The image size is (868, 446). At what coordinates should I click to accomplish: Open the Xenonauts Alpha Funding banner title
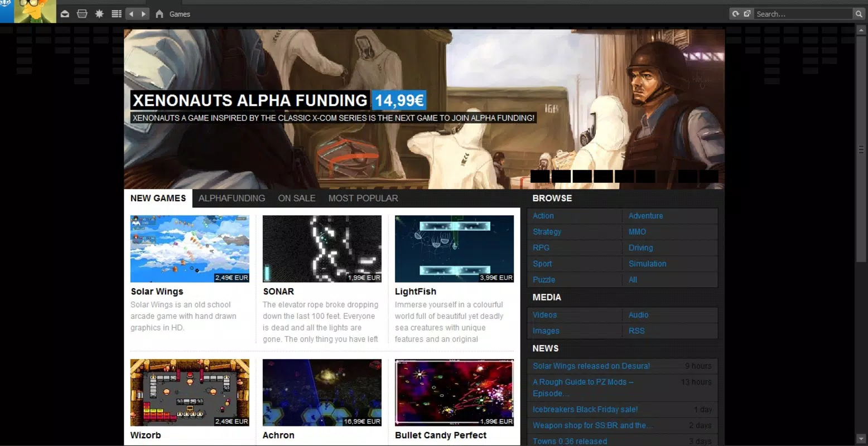(250, 100)
